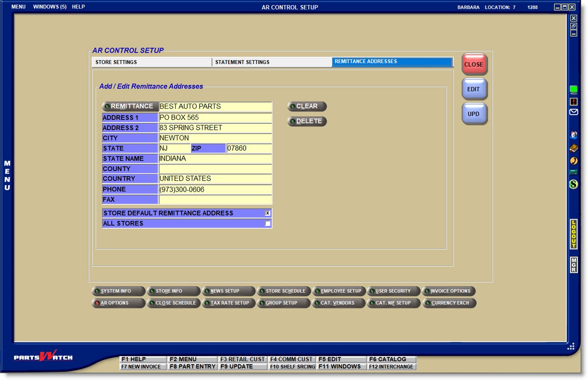Viewport: 588px width, 380px height.
Task: Click the question mark help book icon
Action: coord(573,148)
